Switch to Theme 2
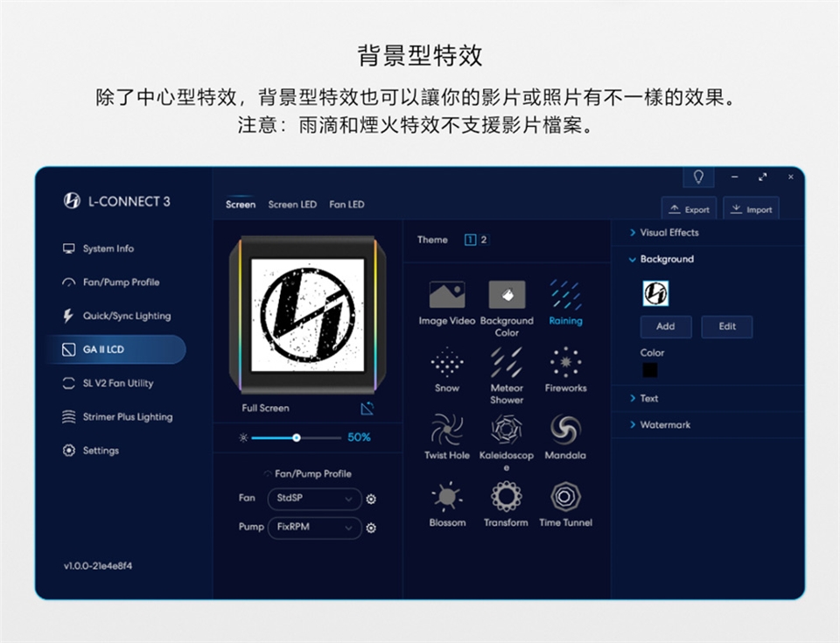 [x=484, y=240]
